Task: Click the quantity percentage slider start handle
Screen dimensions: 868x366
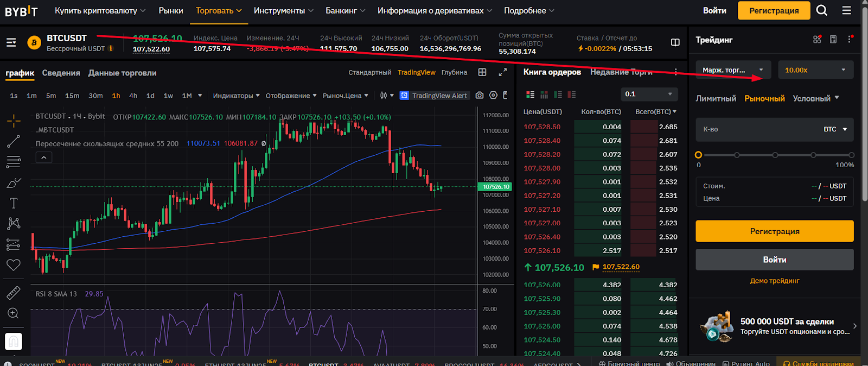Action: click(699, 155)
